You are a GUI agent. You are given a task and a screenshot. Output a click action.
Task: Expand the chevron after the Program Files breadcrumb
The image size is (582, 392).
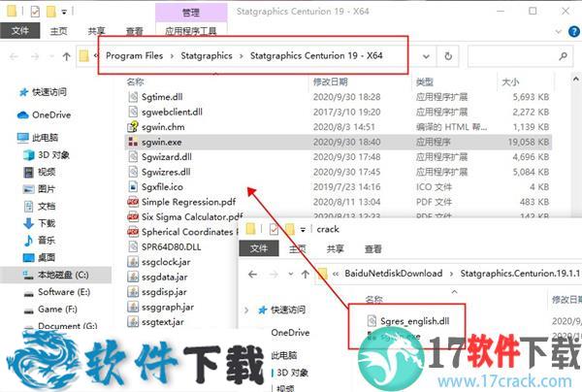172,56
